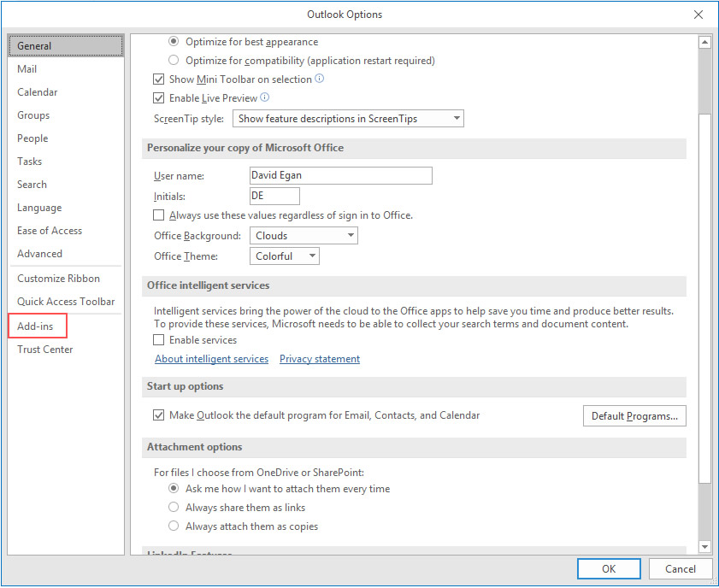Toggle Show Mini Toolbar on selection checkbox
Viewport: 719px width, 588px height.
pyautogui.click(x=159, y=79)
